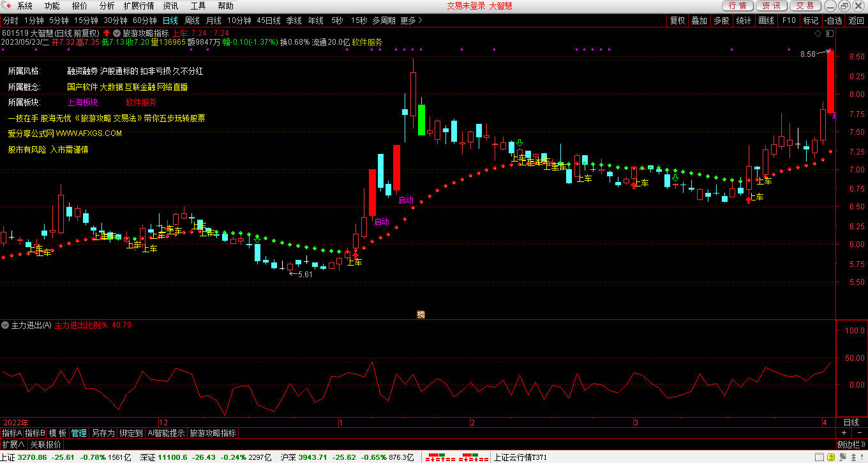The image size is (868, 463).
Task: Click the plus zoom-in button at bottom right
Action: 844,433
